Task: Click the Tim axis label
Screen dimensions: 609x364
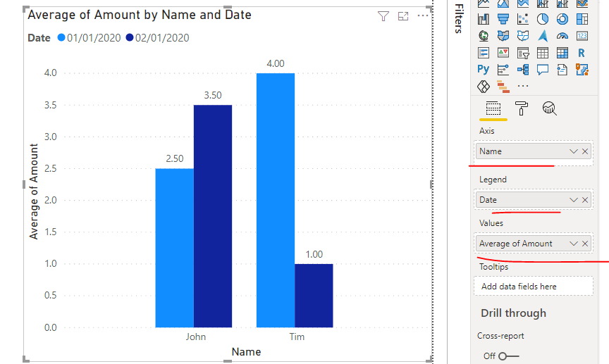Action: (297, 337)
